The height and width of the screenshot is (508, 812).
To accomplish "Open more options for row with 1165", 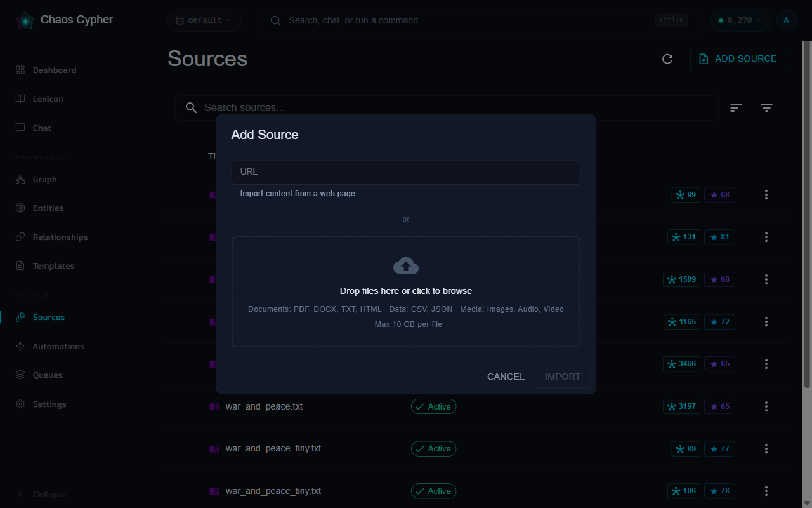I will pyautogui.click(x=766, y=322).
